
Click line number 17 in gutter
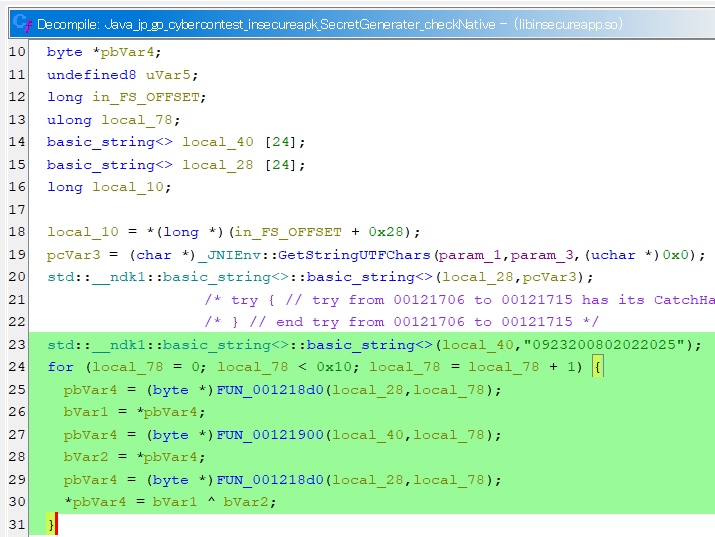pos(17,210)
